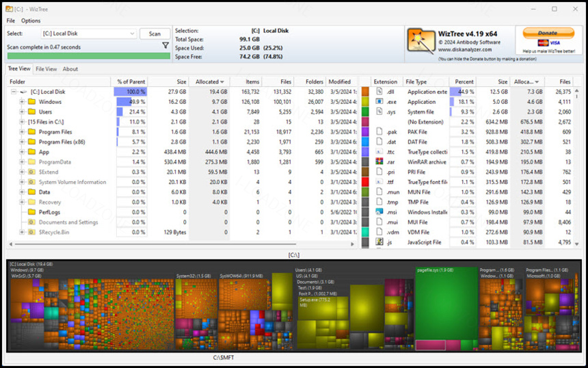Click the extension list scroll-down arrow
This screenshot has height=368, width=588.
577,244
